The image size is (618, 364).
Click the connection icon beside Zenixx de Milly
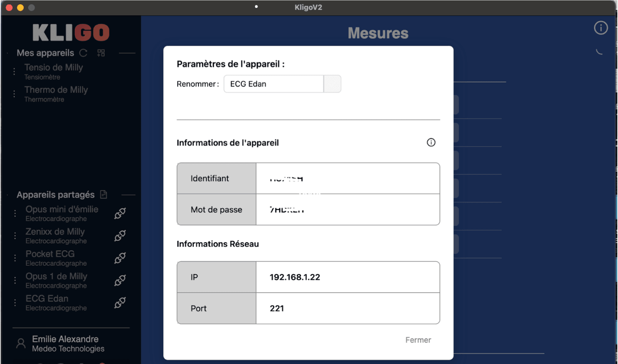coord(120,235)
